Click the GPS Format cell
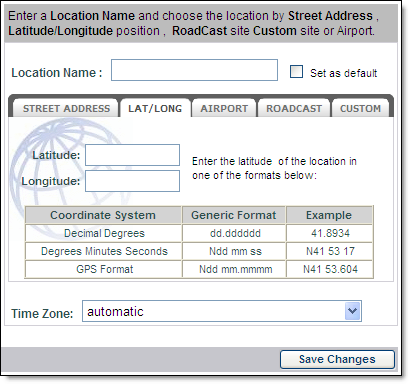Image resolution: width=410 pixels, height=384 pixels. coord(103,269)
